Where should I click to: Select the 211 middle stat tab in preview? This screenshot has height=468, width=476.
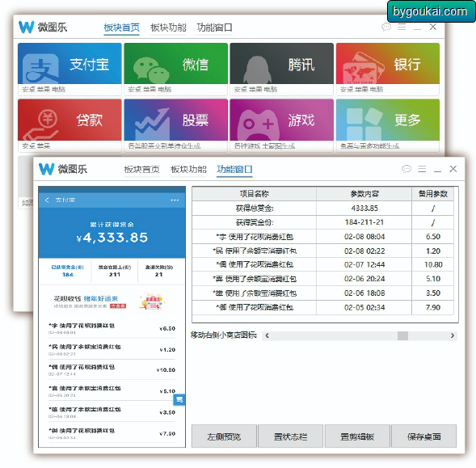click(115, 271)
